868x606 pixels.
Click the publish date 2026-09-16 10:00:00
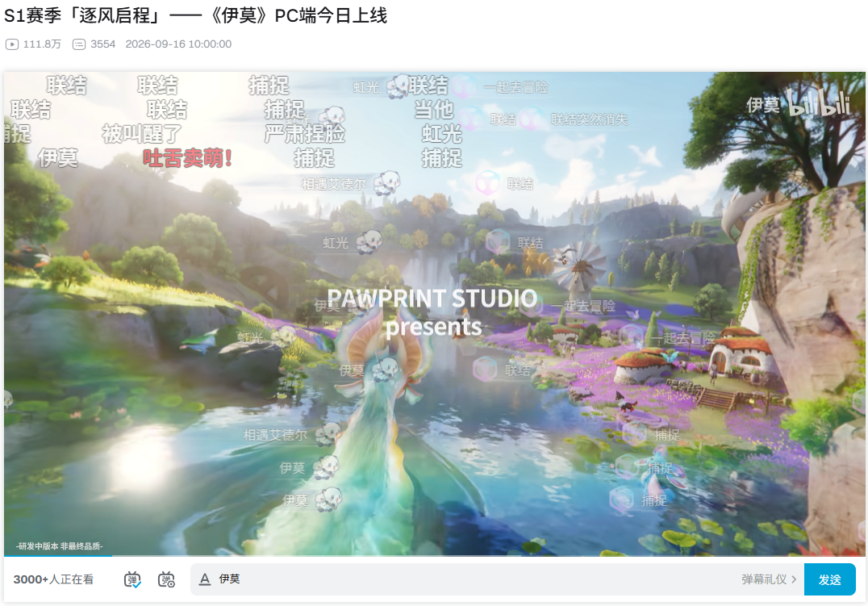(x=178, y=44)
